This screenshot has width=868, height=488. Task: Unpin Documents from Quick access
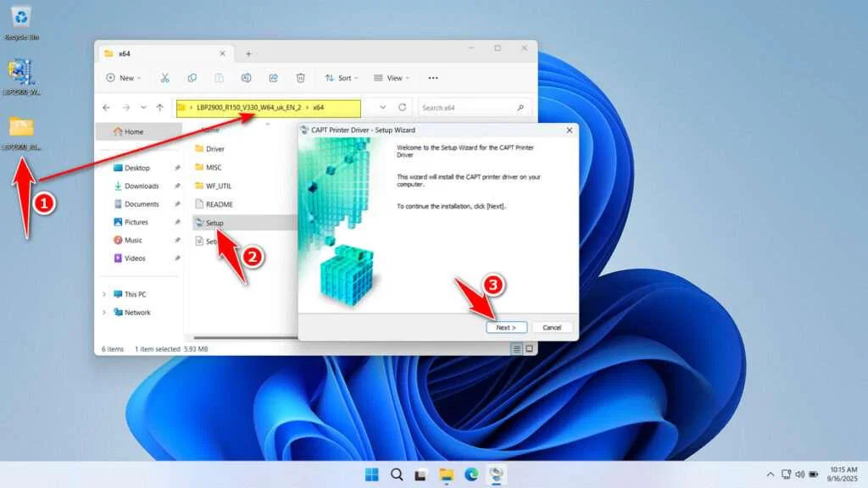[x=180, y=203]
